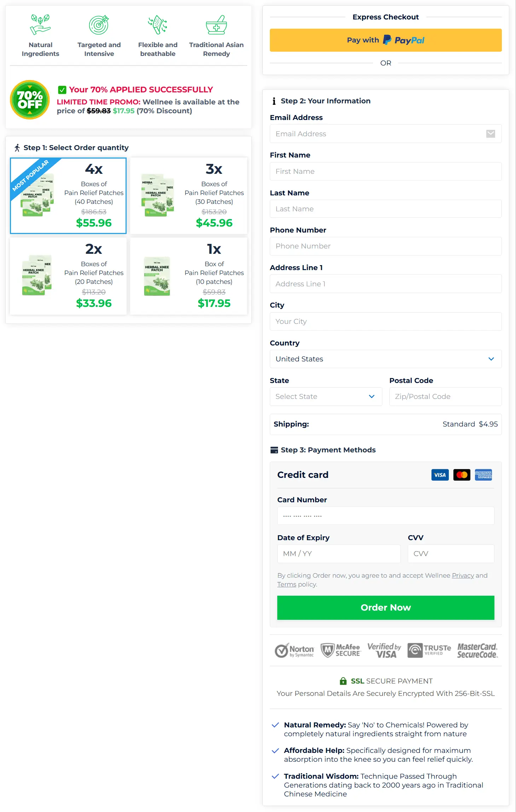Click the Verified by Visa badge

(384, 651)
